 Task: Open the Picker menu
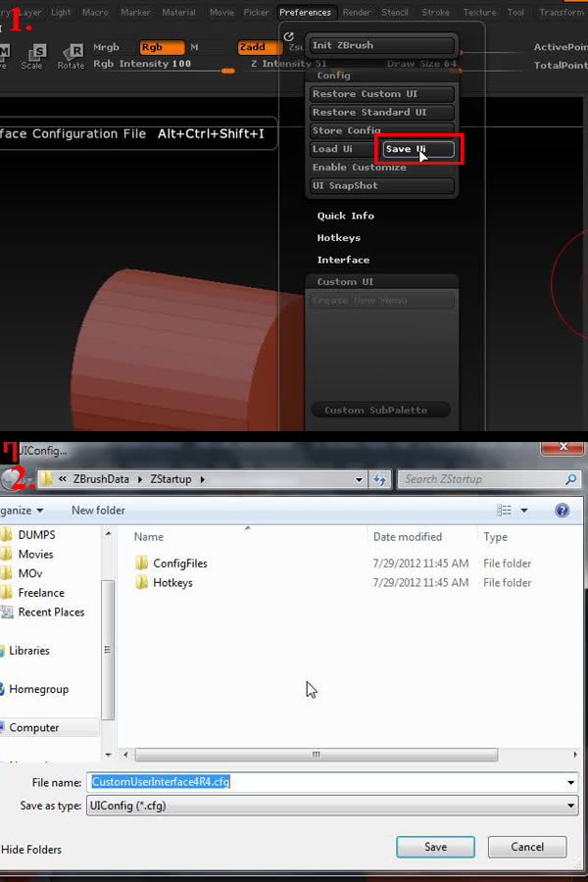(256, 12)
